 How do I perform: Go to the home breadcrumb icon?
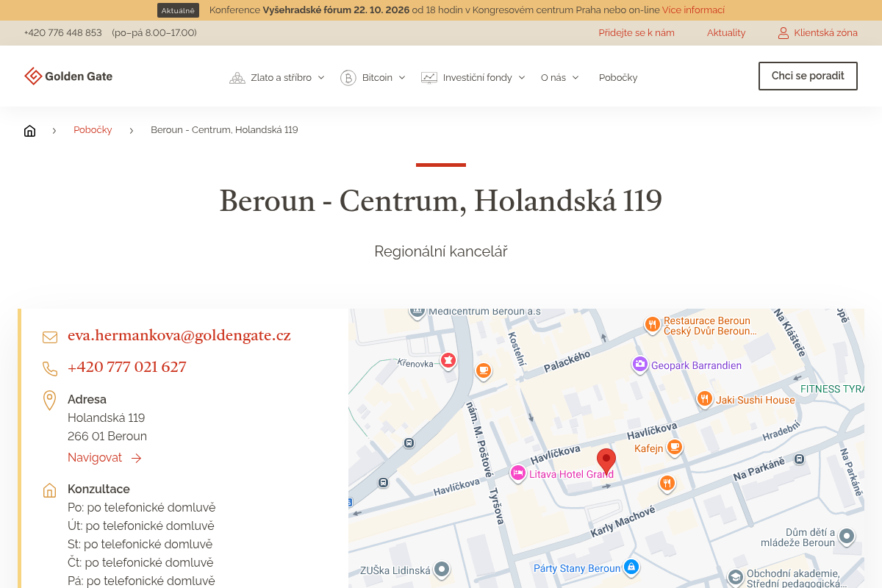pyautogui.click(x=29, y=131)
